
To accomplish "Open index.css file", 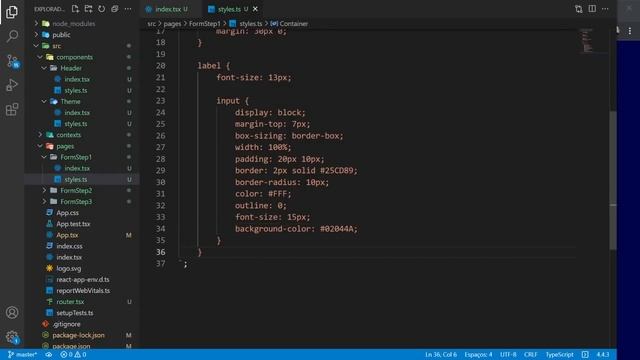I will pyautogui.click(x=69, y=246).
